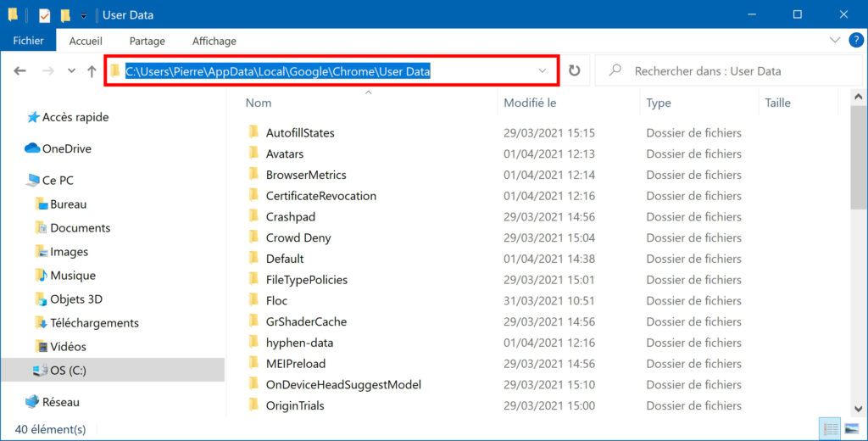Screen dimensions: 868x441
Task: Click the 40 élément(s) status bar text
Action: (x=50, y=429)
